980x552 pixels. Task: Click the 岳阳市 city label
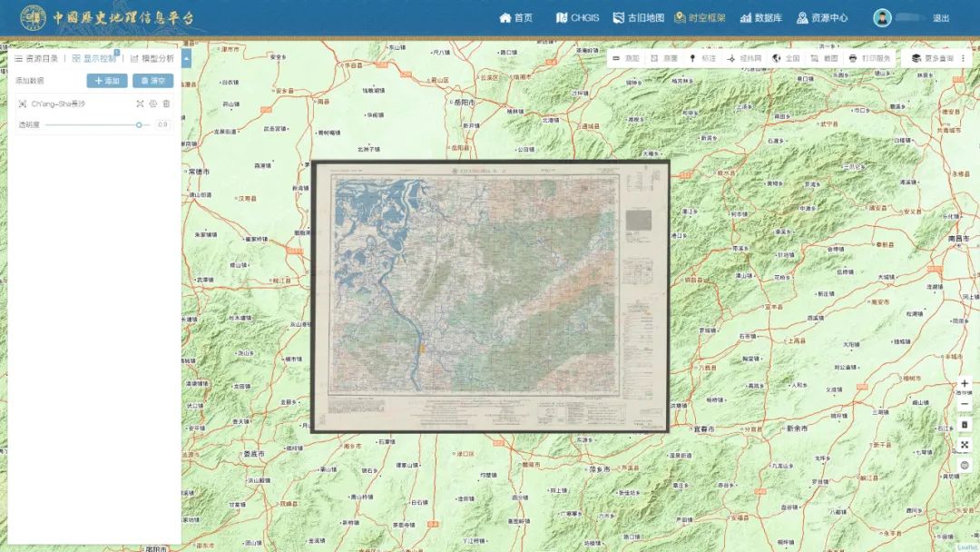[x=464, y=103]
